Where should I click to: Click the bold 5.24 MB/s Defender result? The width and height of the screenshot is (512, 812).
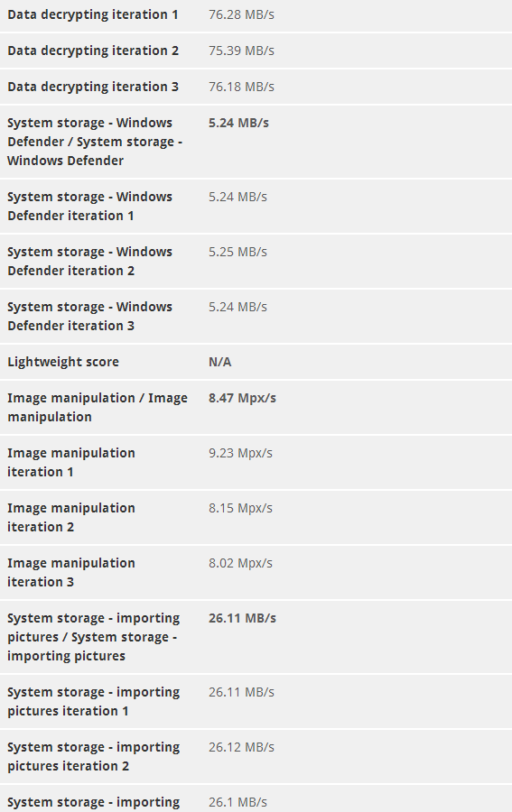click(x=239, y=123)
